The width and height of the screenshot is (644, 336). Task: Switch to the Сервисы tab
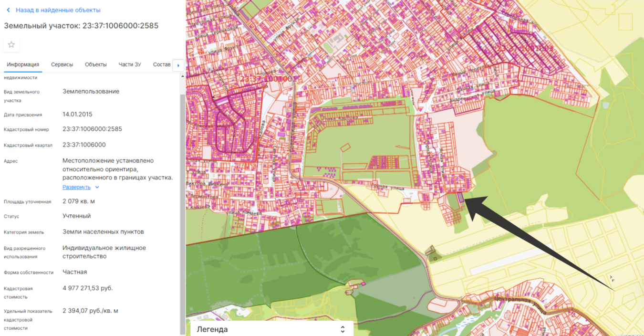pyautogui.click(x=62, y=64)
